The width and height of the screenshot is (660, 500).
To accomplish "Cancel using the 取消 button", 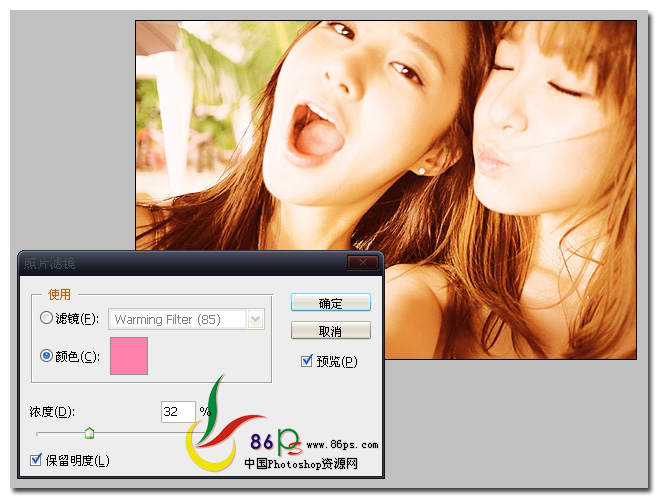I will coord(330,331).
